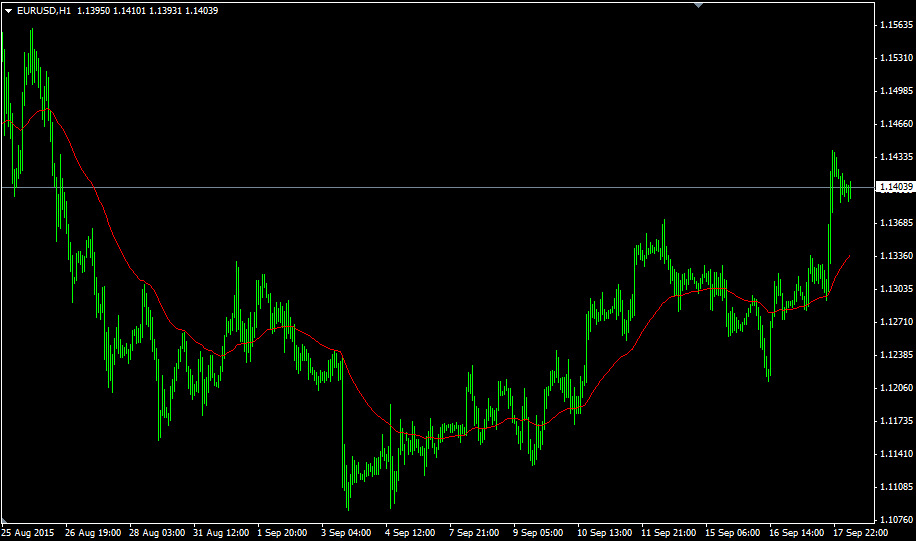Click the 17 Sep 22:00 time label
Image resolution: width=916 pixels, height=541 pixels.
861,533
